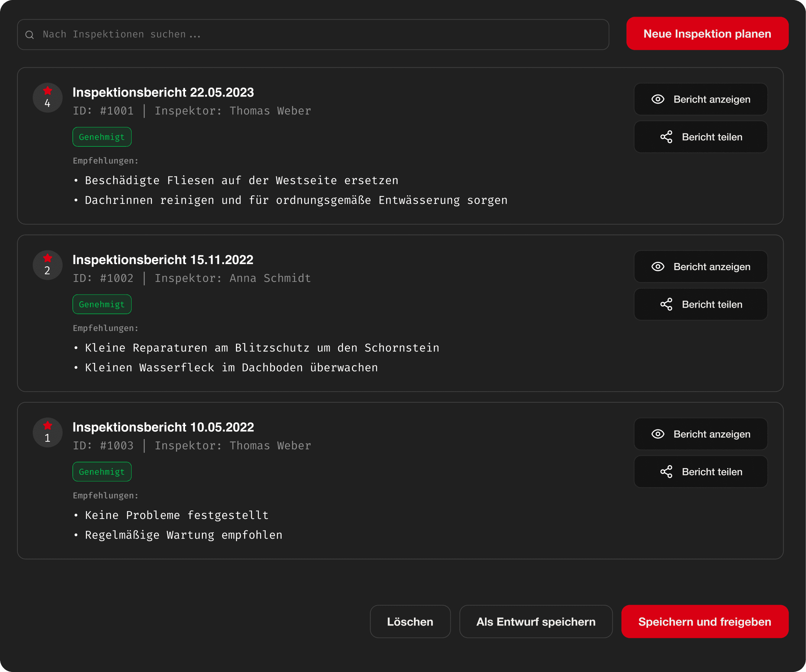806x672 pixels.
Task: Click star rating badge showing 1
Action: click(48, 432)
